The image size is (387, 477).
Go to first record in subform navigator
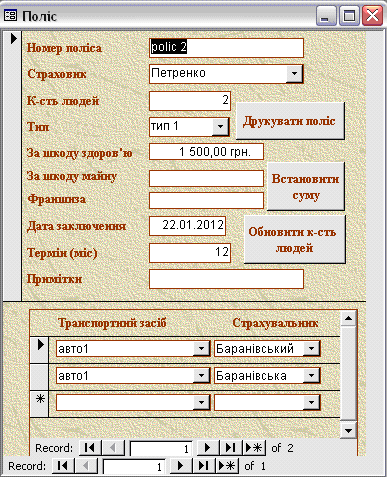90,448
